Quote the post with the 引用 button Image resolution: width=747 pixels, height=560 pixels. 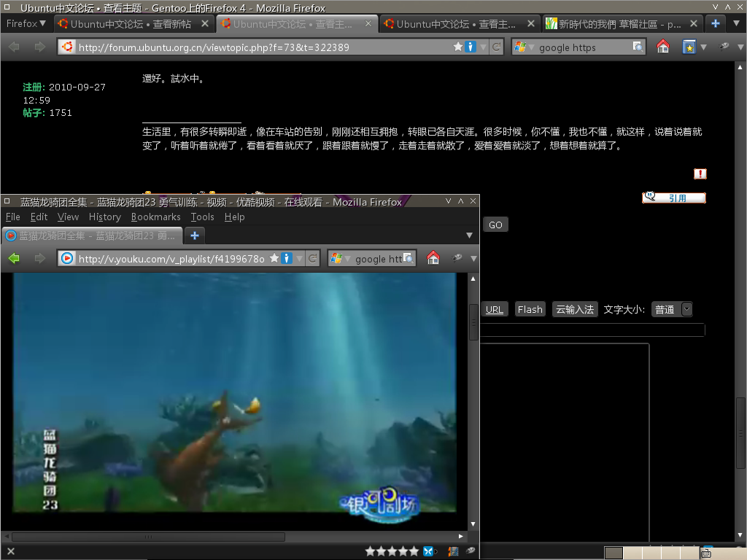(x=673, y=198)
